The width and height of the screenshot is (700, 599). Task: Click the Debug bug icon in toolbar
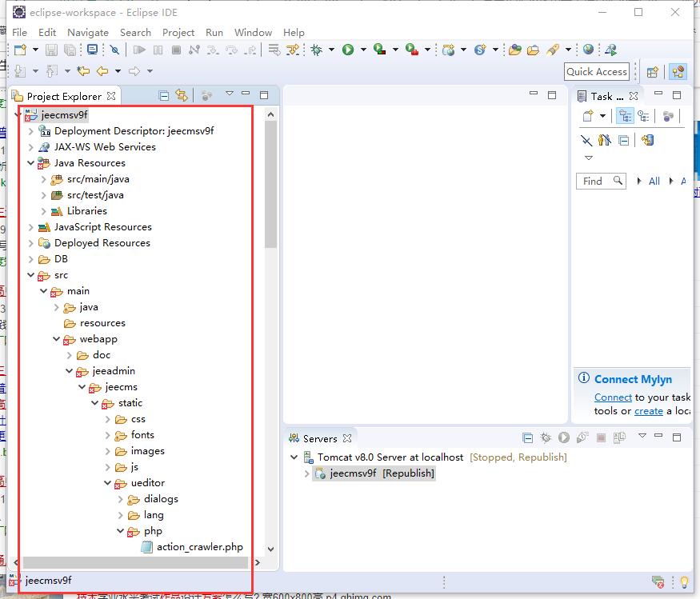[x=317, y=50]
